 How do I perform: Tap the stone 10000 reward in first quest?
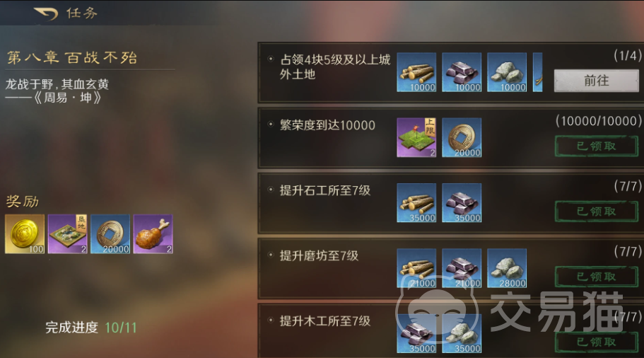point(507,72)
